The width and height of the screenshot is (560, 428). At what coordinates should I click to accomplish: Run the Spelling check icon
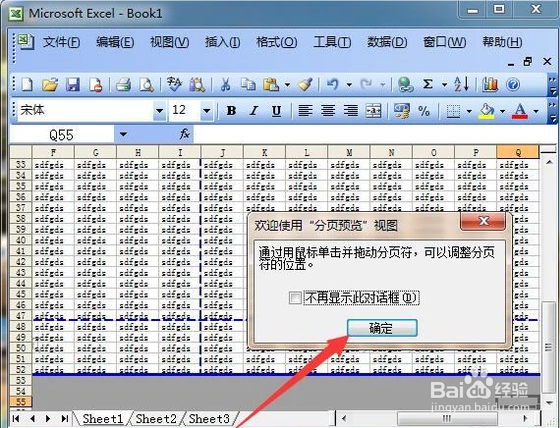174,85
